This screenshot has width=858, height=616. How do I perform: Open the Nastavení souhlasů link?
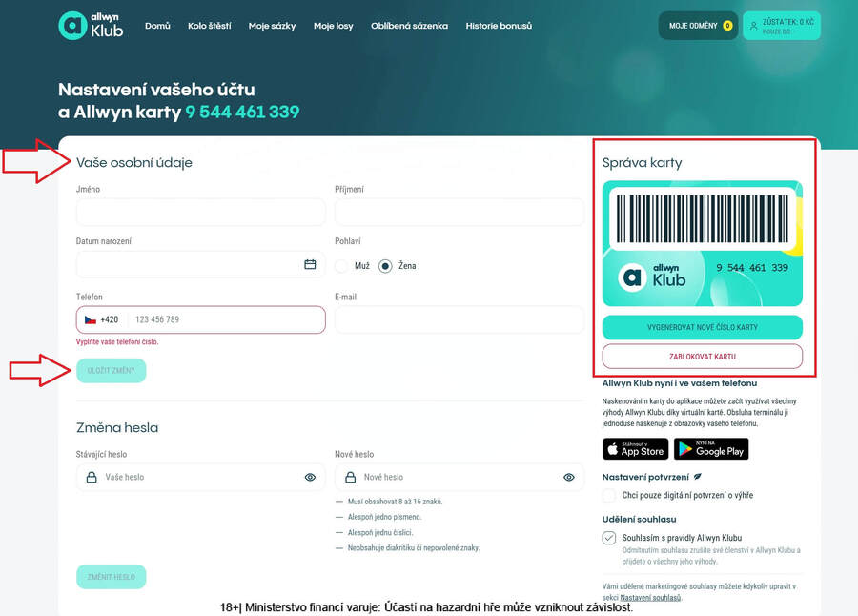point(650,597)
